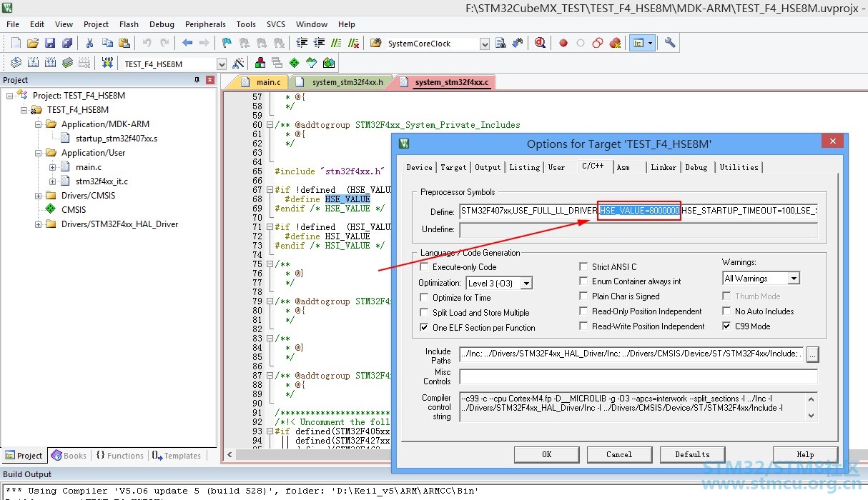Expand stm32f4xx_it.c in project tree
The height and width of the screenshot is (500, 868).
52,181
